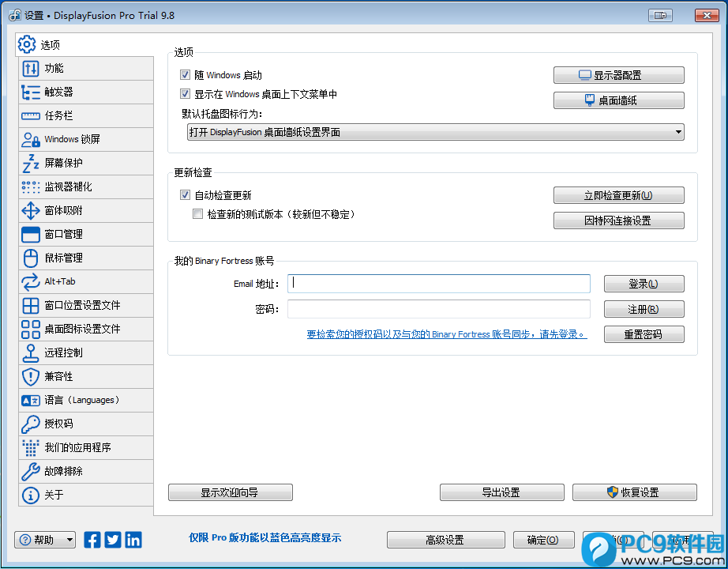The height and width of the screenshot is (569, 728).
Task: Click the Compatibility shield icon
Action: click(x=31, y=376)
